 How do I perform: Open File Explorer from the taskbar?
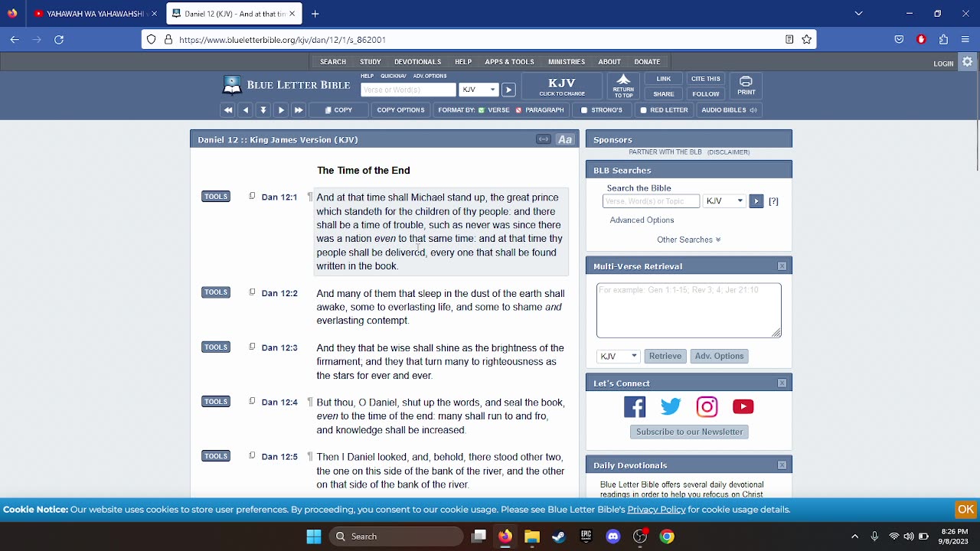[x=532, y=536]
